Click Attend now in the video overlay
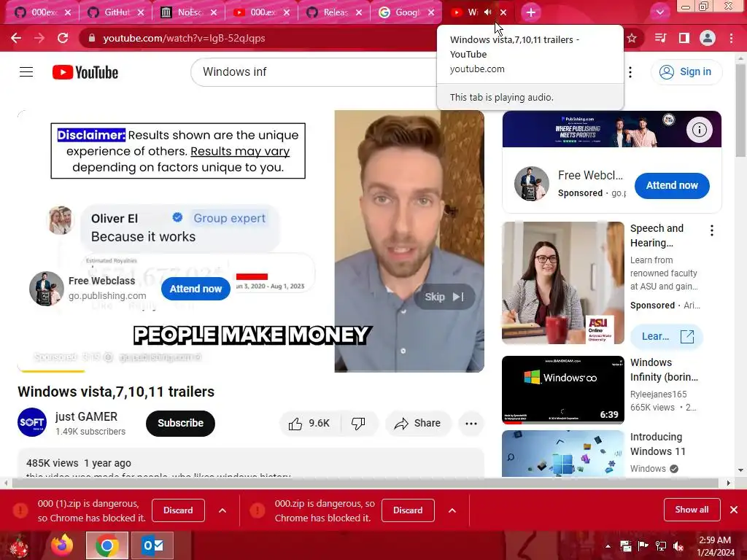The width and height of the screenshot is (747, 560). tap(196, 289)
